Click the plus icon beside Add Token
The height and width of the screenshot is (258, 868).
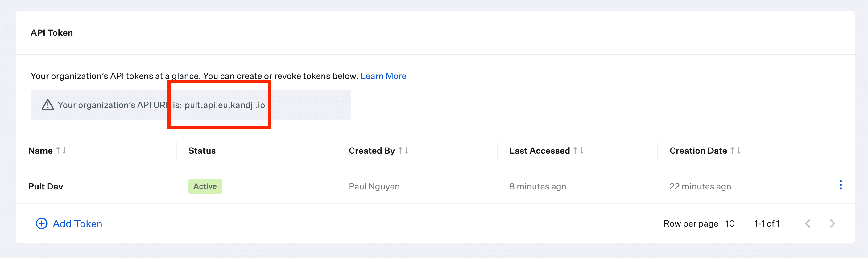(41, 224)
